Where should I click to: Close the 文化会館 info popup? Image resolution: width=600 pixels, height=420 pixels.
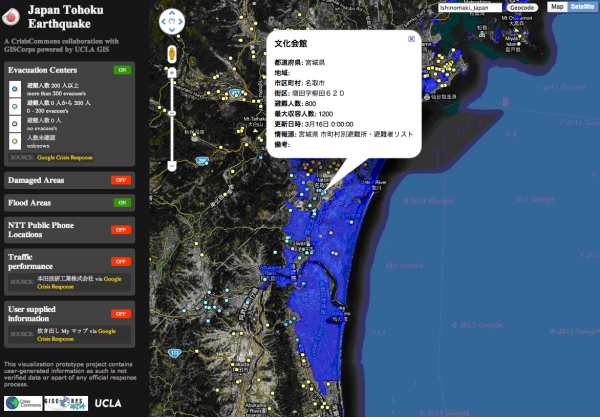click(x=411, y=39)
